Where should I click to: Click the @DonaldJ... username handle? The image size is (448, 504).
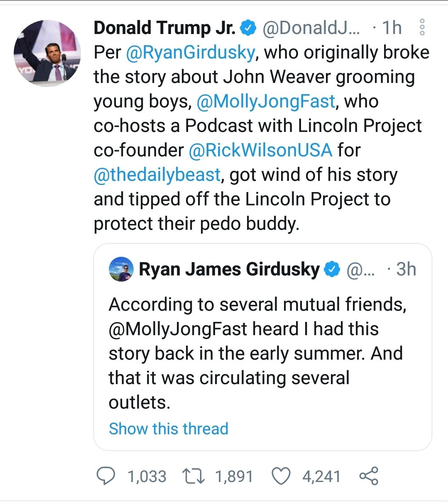311,28
